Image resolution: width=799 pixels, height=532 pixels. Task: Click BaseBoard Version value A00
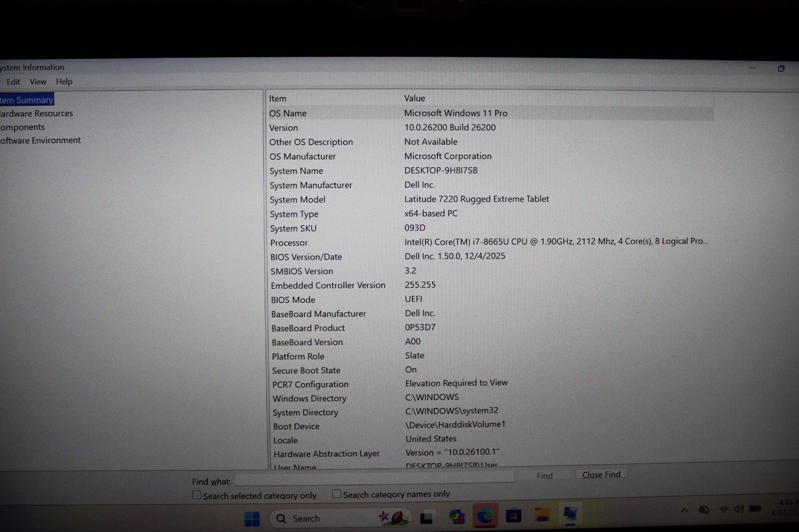pyautogui.click(x=412, y=341)
